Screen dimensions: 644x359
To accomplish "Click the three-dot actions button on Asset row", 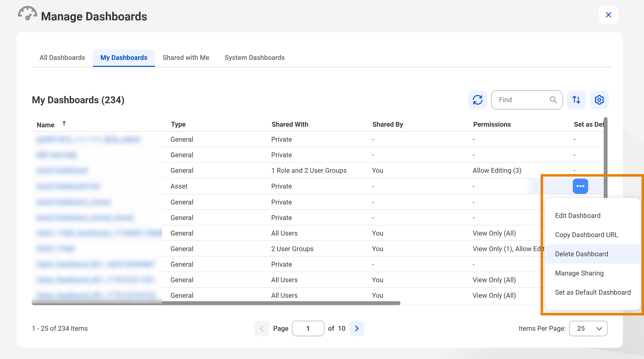I will pos(580,186).
